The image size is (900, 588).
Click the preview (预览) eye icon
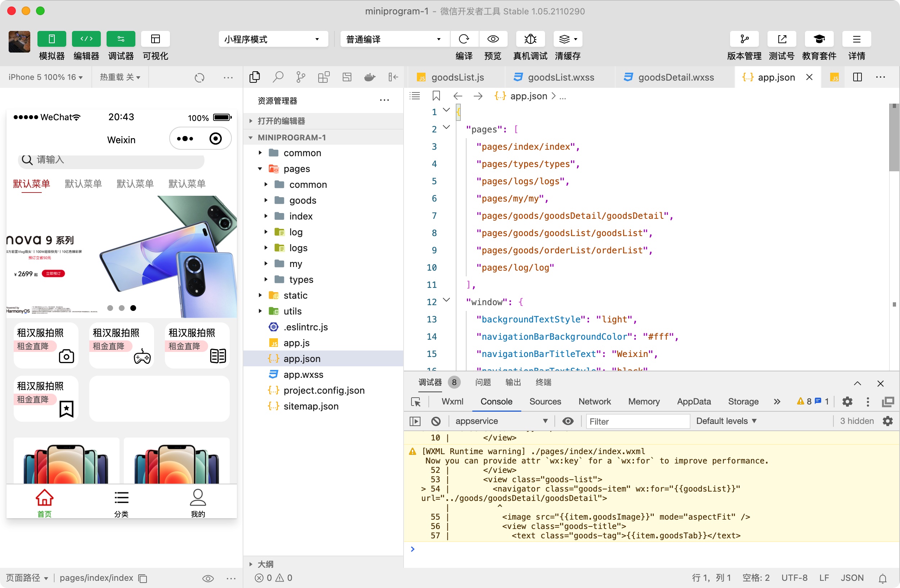pyautogui.click(x=493, y=39)
